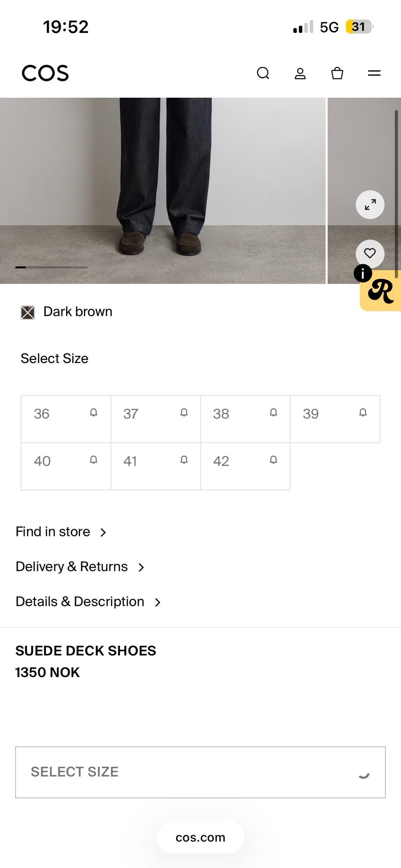Tap the SELECT SIZE button
401x868 pixels.
tap(200, 772)
